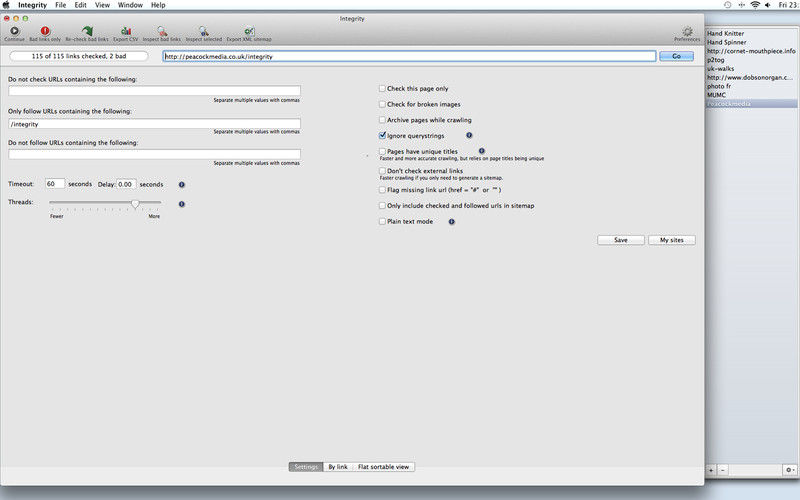Click the Threads slider handle
Screen dimensions: 800x500
coord(135,204)
